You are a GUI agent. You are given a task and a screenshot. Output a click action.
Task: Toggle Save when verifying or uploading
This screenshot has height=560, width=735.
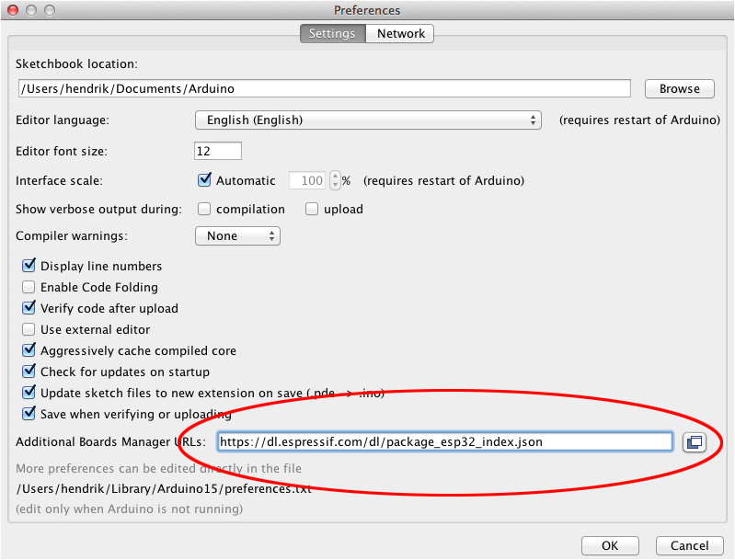pos(29,413)
